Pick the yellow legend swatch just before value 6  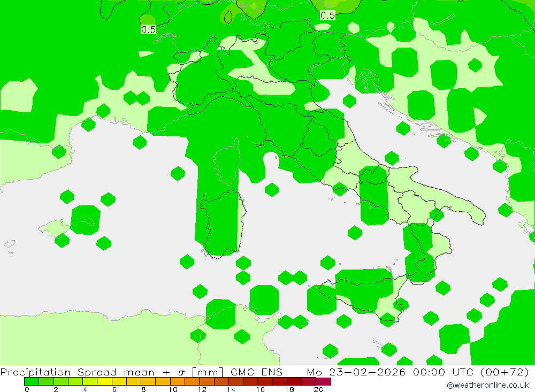(x=105, y=381)
